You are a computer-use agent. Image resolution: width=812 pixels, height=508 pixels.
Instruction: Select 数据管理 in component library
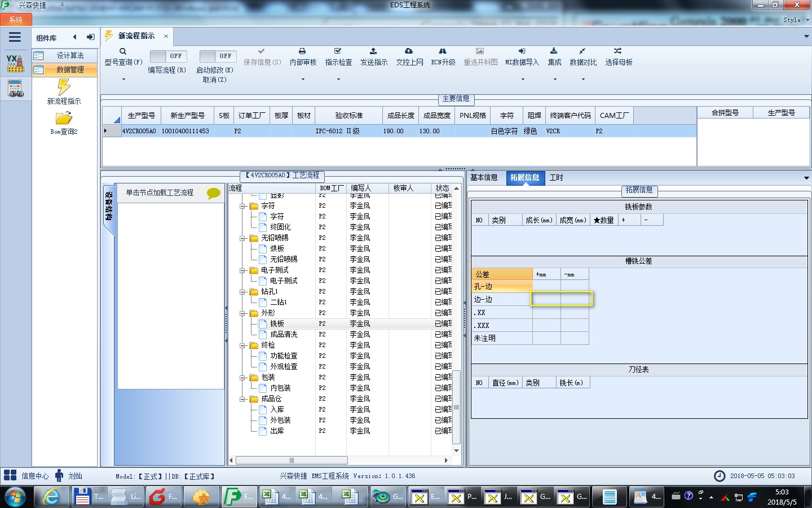tap(64, 69)
